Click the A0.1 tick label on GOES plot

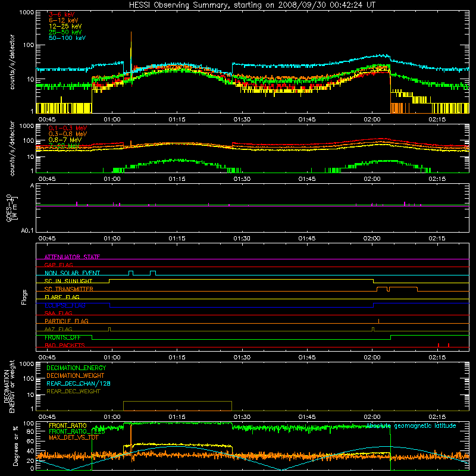(x=27, y=230)
